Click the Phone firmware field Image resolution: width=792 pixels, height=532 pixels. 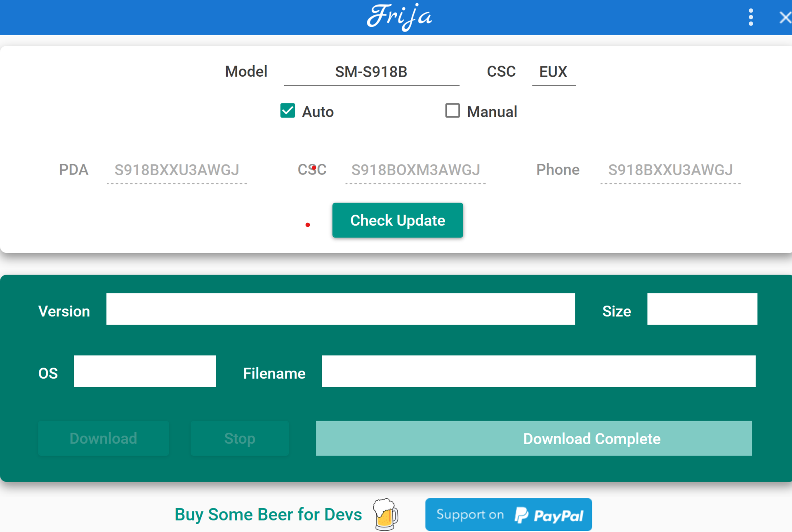click(x=670, y=170)
